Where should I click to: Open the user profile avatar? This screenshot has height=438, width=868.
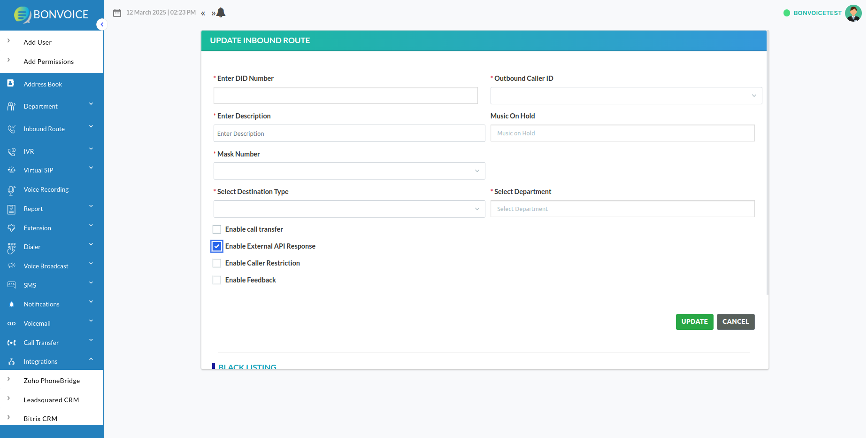point(853,13)
